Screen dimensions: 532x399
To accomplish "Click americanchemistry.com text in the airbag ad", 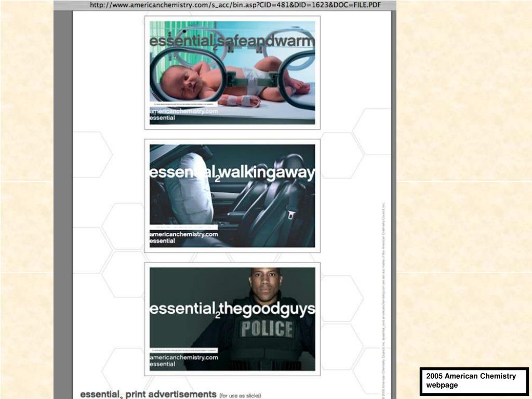I will coord(183,234).
